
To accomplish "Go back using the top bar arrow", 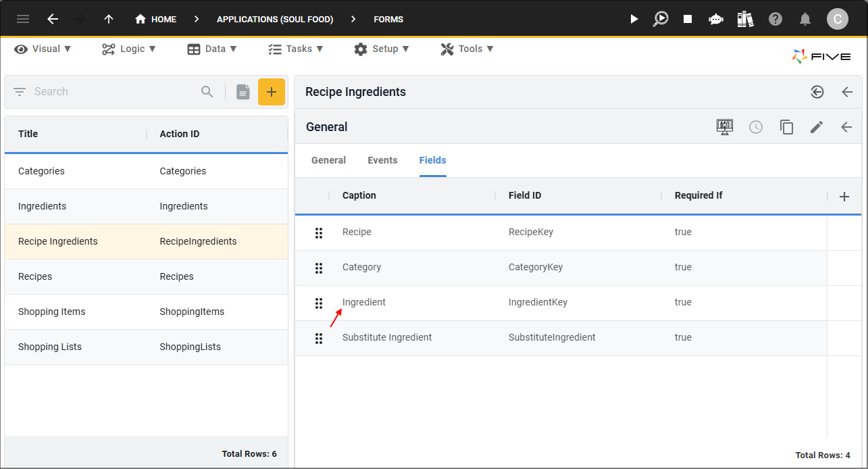I will tap(53, 19).
